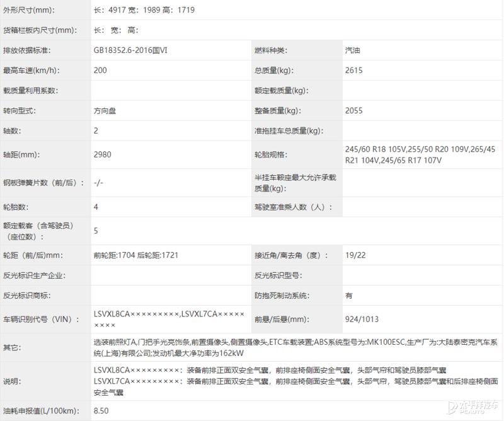Click the fuel consumption value 8.50
The image size is (504, 421).
[x=101, y=410]
